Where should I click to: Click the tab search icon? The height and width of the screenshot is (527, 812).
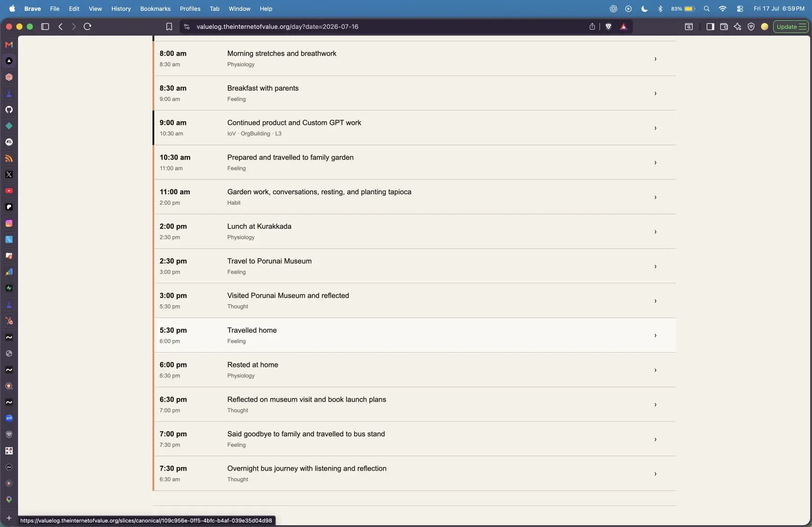(x=689, y=27)
